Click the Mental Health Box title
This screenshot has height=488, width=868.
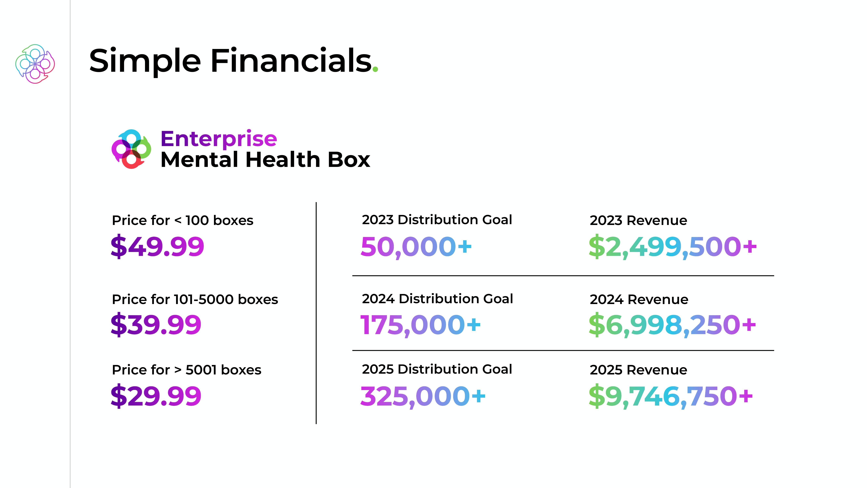(266, 160)
